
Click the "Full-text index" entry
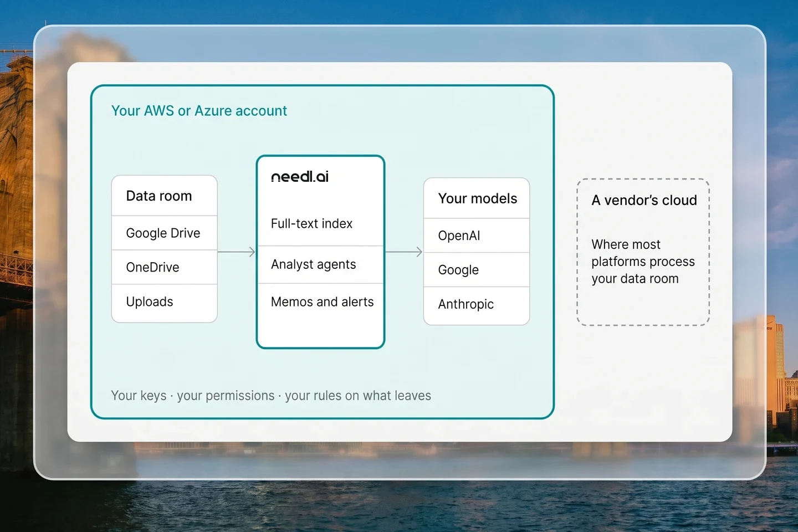point(311,224)
